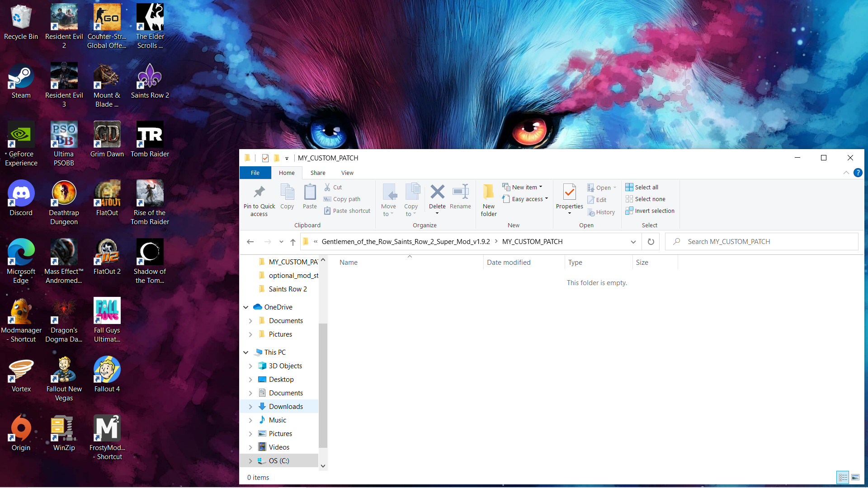Select 3D Objects in navigation pane
This screenshot has width=868, height=488.
(x=285, y=366)
